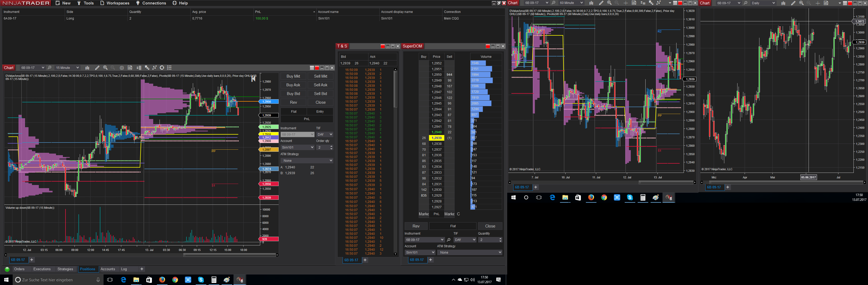Open notification center on taskbar
868x285 pixels.
pyautogui.click(x=499, y=280)
